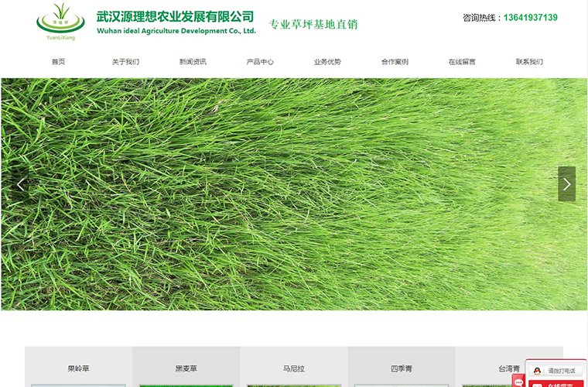
Task: Click the red chat bubble side tab
Action: tap(518, 381)
